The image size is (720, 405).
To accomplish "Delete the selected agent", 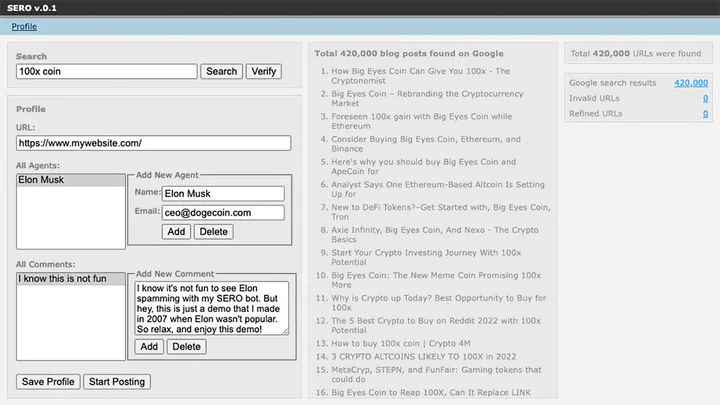I will coord(214,231).
